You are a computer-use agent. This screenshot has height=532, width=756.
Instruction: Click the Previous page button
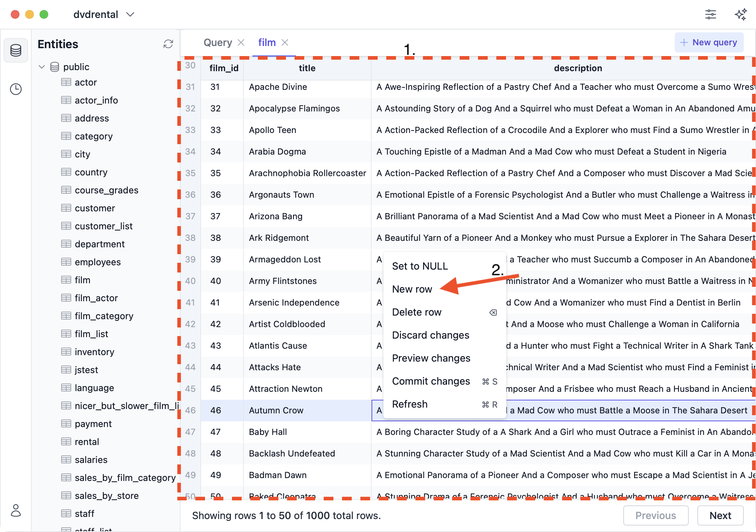point(656,515)
